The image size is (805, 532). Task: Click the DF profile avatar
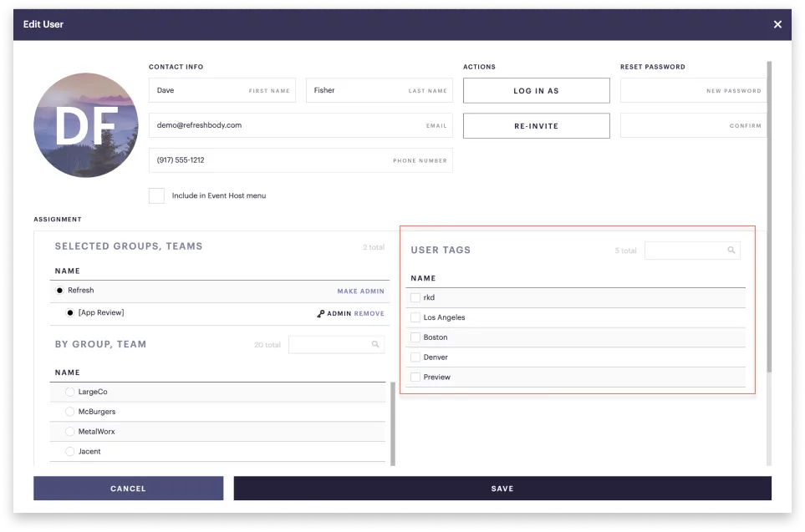point(86,124)
